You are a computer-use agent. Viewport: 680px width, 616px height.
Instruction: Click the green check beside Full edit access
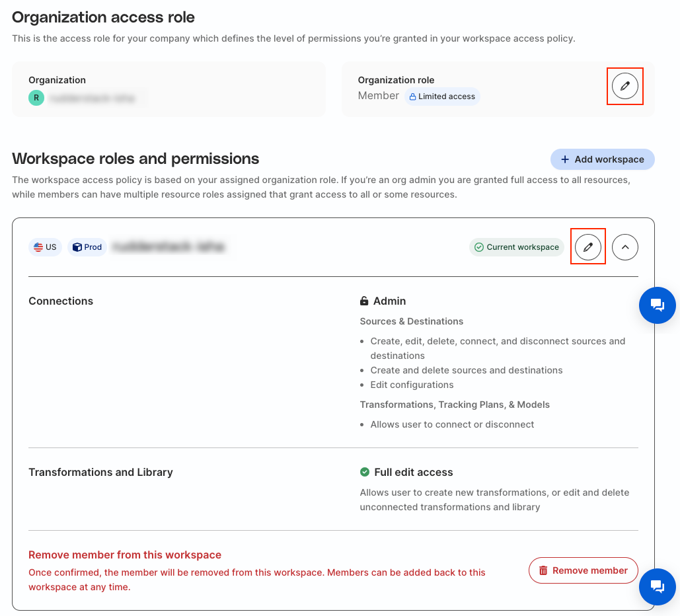point(365,472)
